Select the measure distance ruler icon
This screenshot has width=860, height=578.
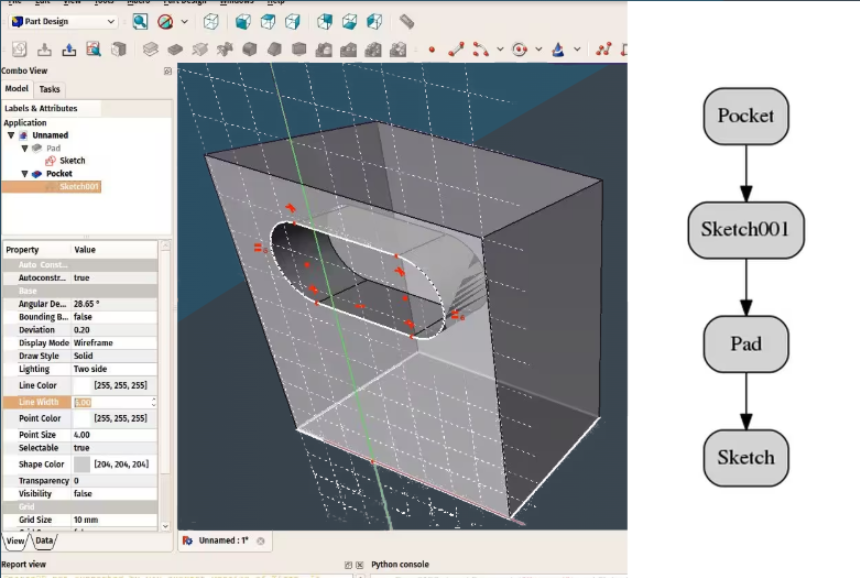click(x=406, y=21)
